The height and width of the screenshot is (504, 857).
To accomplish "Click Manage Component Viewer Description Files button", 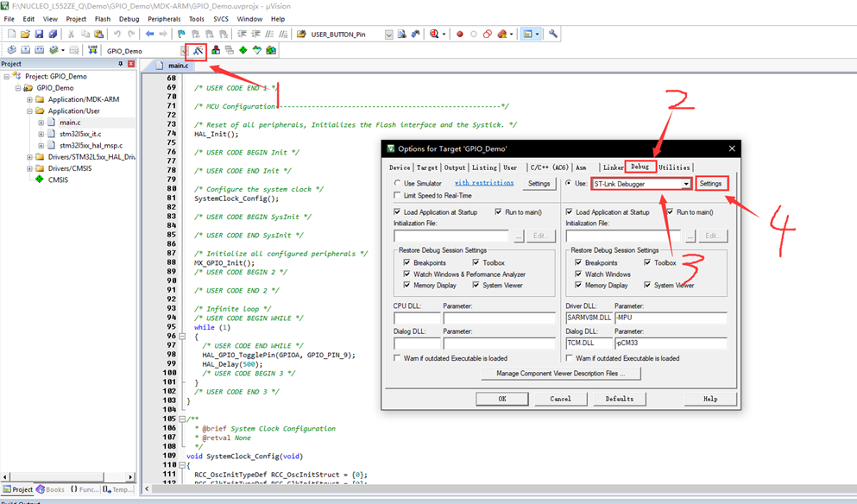I will (x=562, y=374).
